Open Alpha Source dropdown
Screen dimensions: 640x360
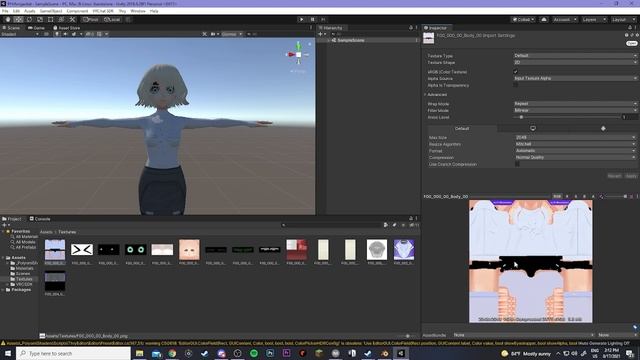[x=575, y=78]
